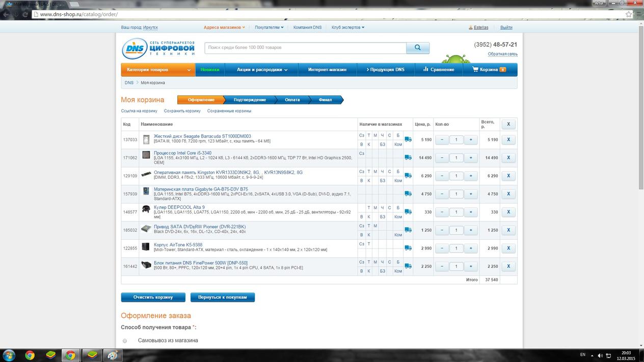Viewport: 644px width, 362px height.
Task: Open the Chrome menu icon
Action: [x=638, y=14]
